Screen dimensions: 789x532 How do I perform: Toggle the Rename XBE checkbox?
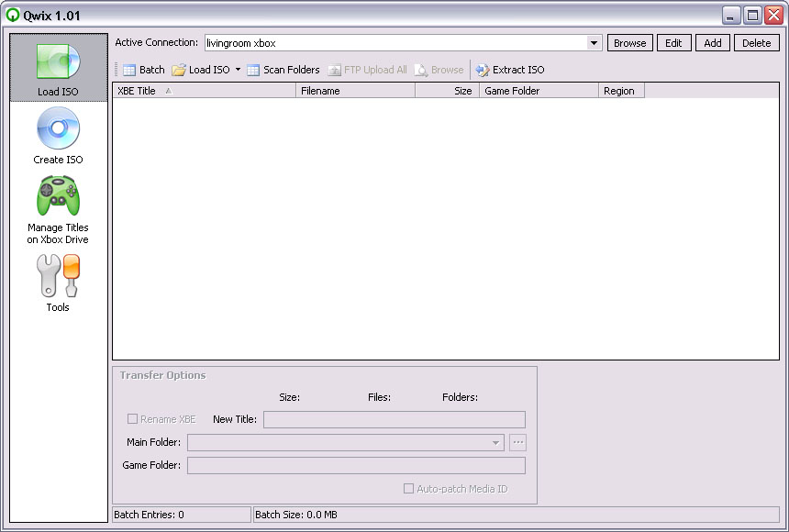(x=133, y=419)
